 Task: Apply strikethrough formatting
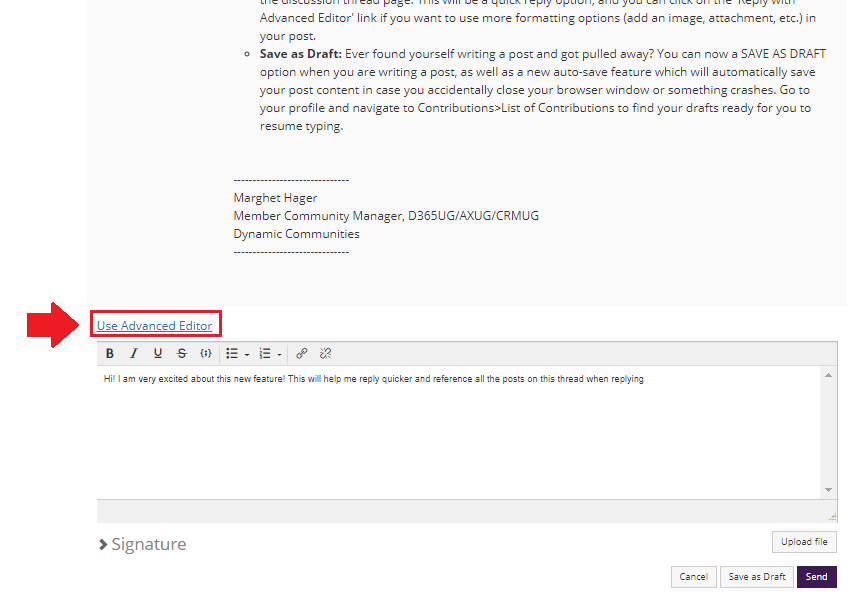pyautogui.click(x=182, y=354)
